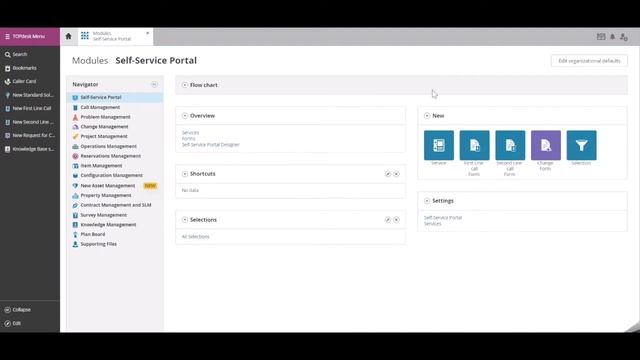Create a new First Line Call Form tile
This screenshot has height=360, width=640.
(x=474, y=145)
